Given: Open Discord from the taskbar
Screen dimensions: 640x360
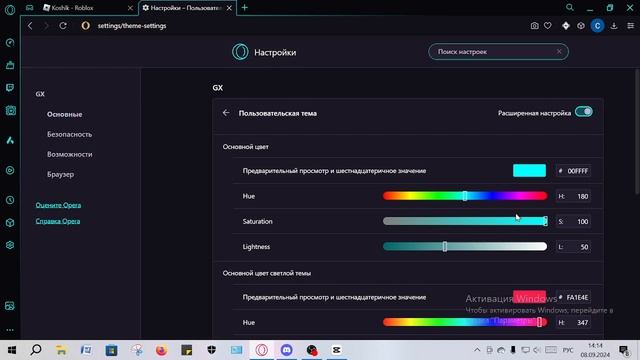Looking at the screenshot, I should coord(287,350).
